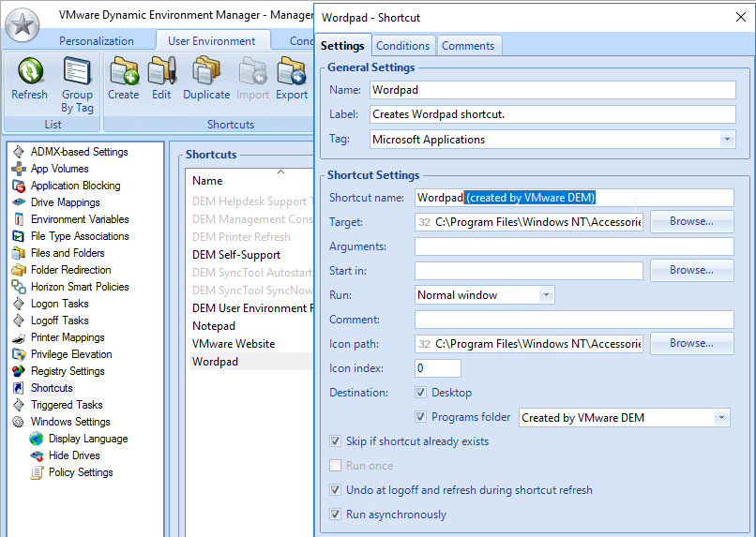The height and width of the screenshot is (537, 756).
Task: Toggle the Programs folder checkbox
Action: [420, 417]
